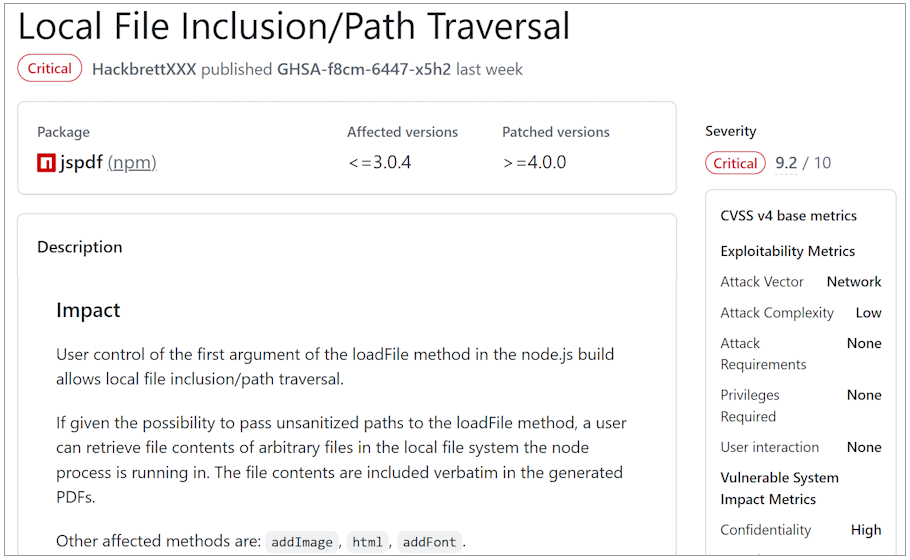Click the Attack Complexity Low value
The height and width of the screenshot is (560, 910).
point(868,313)
